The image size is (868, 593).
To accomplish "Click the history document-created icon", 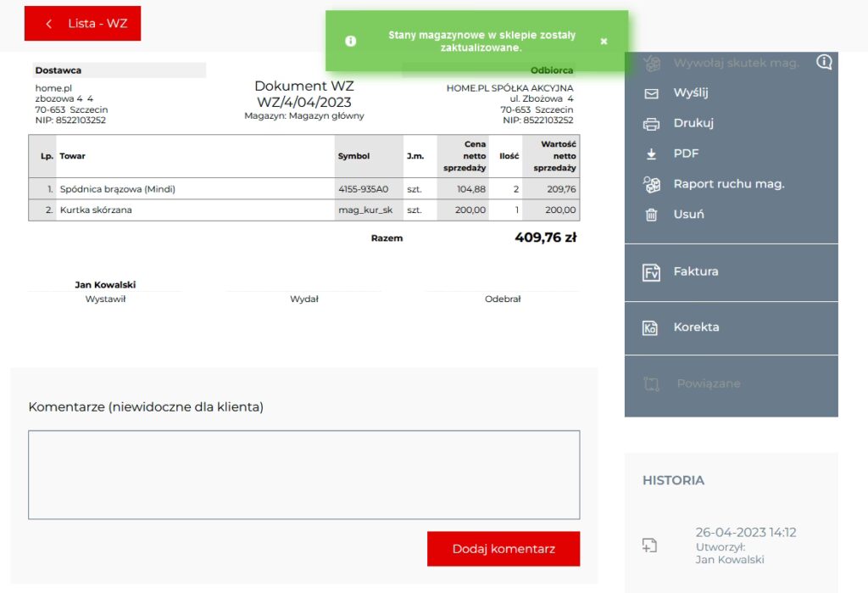I will [650, 545].
